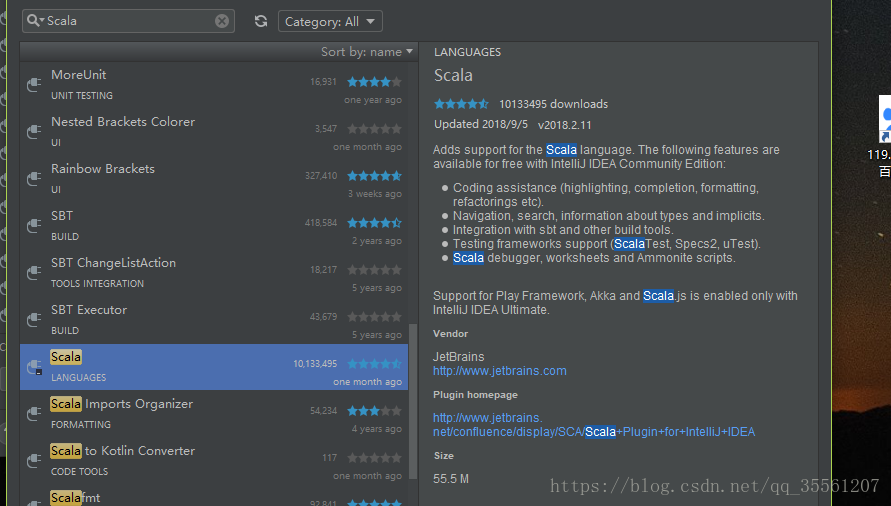
Task: Click the FORMATTING category label
Action: pyautogui.click(x=81, y=425)
